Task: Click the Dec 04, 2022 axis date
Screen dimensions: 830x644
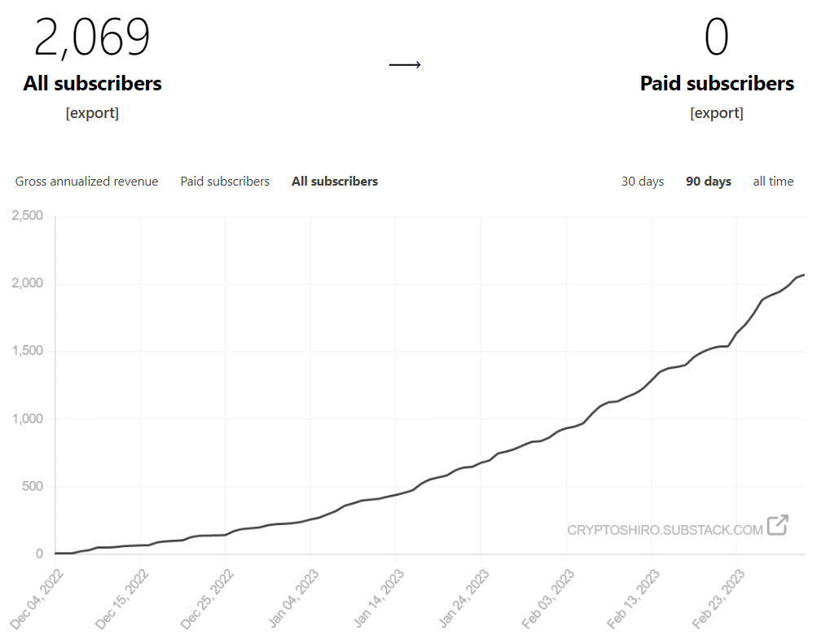Action: pos(37,598)
